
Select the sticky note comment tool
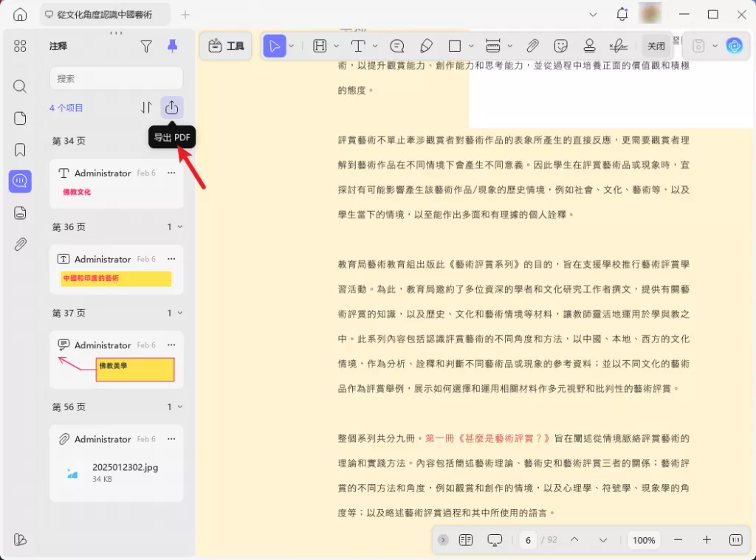coord(397,46)
